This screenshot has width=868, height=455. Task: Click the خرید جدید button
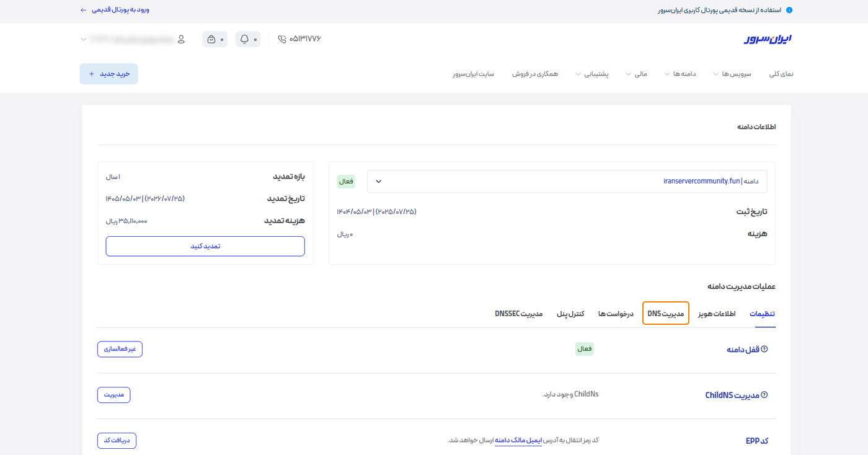pos(109,74)
